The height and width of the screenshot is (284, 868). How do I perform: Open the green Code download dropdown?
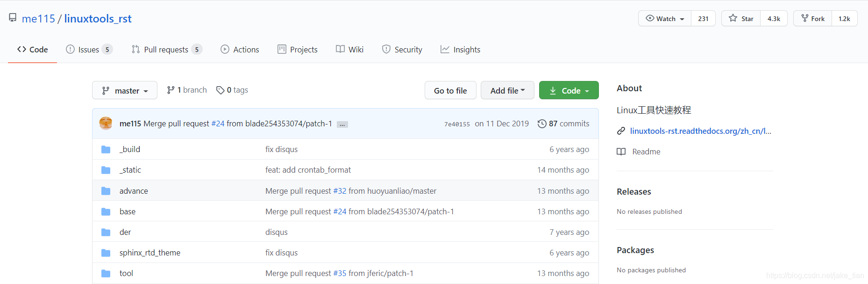569,90
